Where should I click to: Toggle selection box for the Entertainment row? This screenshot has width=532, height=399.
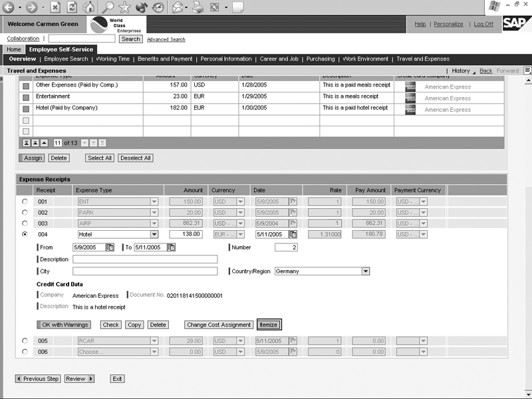[26, 97]
